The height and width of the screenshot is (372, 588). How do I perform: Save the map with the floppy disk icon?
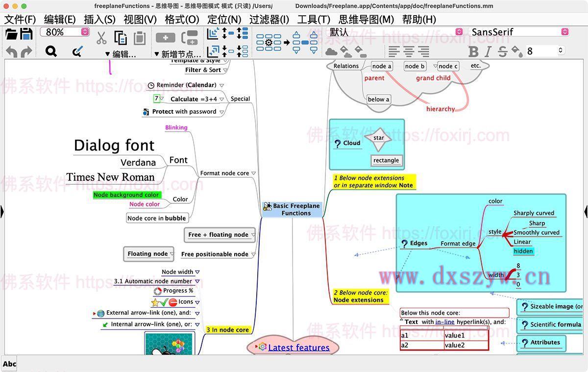click(x=26, y=33)
